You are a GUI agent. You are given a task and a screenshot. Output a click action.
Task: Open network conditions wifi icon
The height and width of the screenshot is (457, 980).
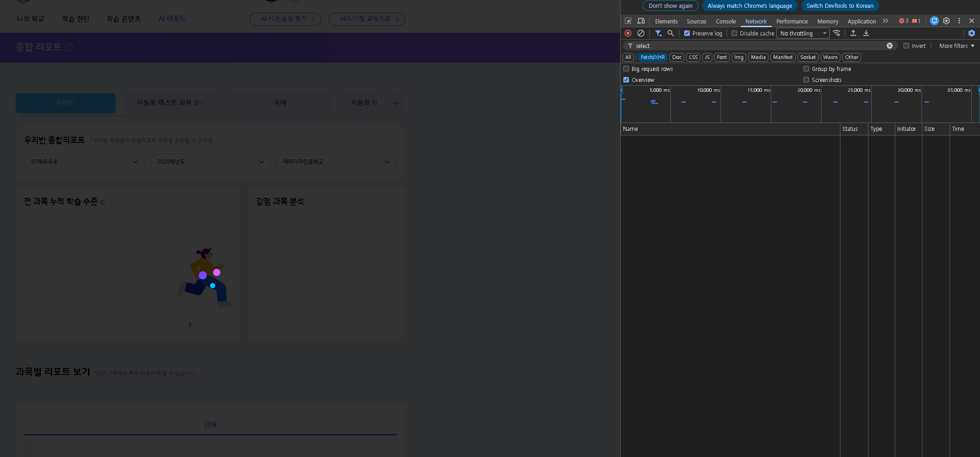pos(837,33)
